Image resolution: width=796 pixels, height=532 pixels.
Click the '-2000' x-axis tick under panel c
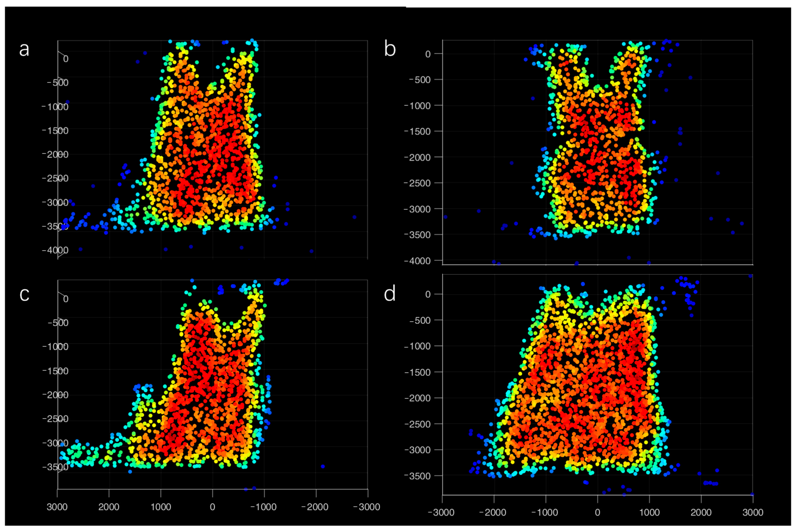(x=315, y=507)
